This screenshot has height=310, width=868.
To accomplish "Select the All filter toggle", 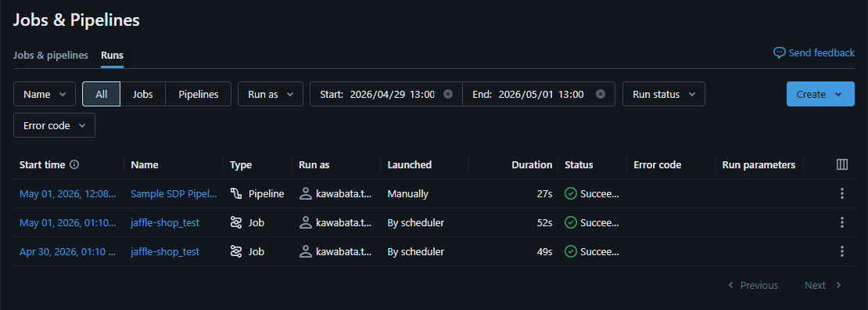I will click(102, 94).
